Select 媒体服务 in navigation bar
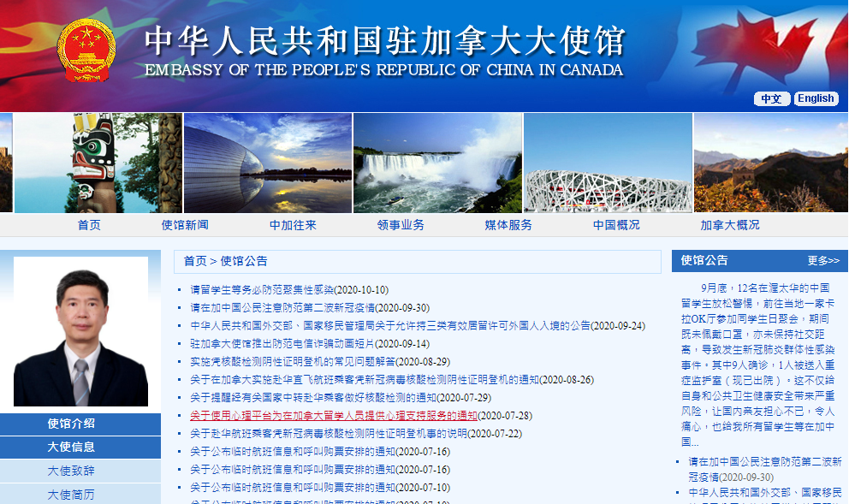Image resolution: width=849 pixels, height=504 pixels. tap(508, 225)
